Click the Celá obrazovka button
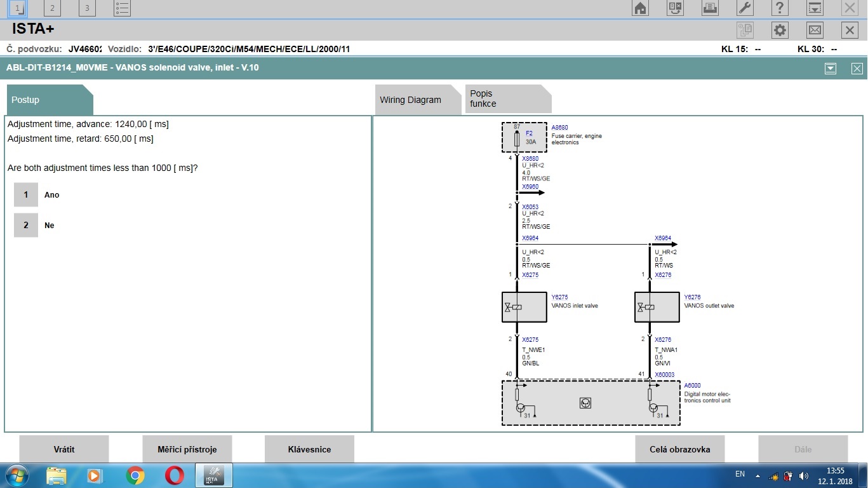 tap(679, 449)
